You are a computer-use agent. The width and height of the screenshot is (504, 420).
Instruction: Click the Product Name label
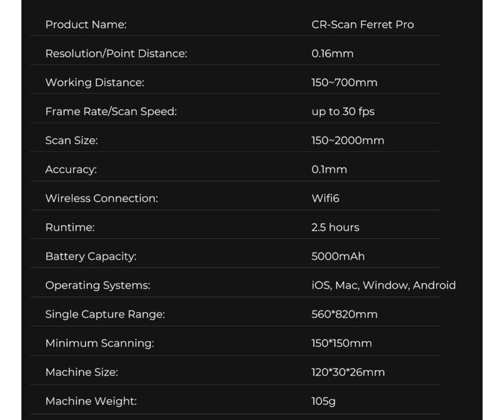click(x=86, y=25)
